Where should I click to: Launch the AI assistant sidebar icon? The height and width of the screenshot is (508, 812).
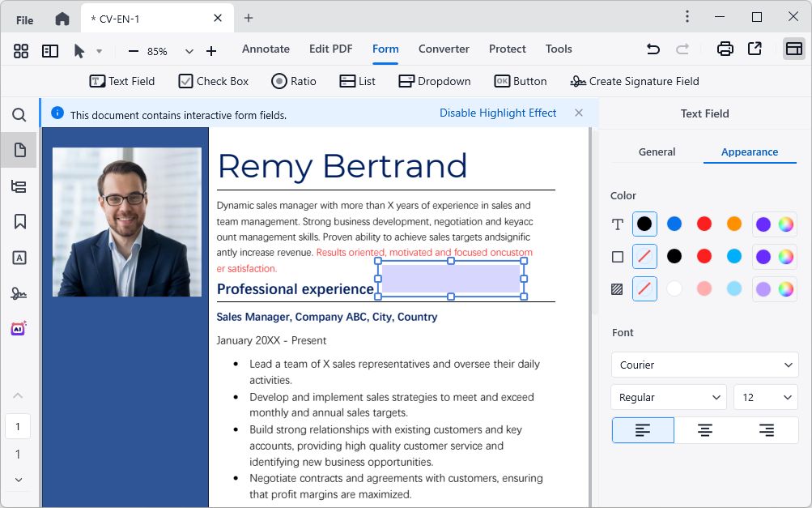pos(19,328)
